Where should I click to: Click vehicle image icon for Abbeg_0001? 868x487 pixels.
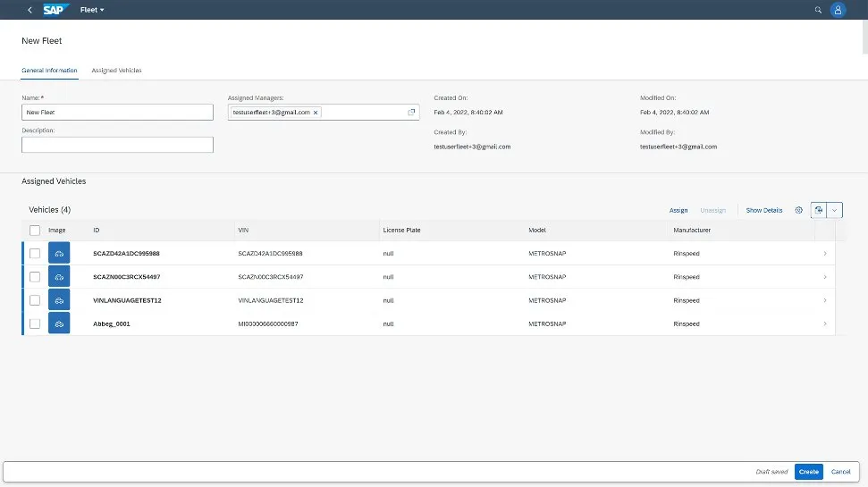pyautogui.click(x=59, y=323)
